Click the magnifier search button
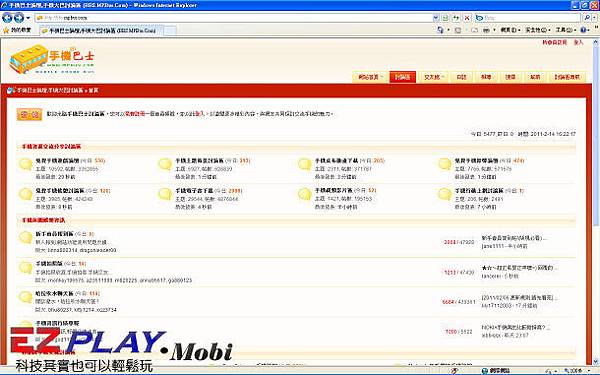The image size is (600, 375). coord(587,18)
